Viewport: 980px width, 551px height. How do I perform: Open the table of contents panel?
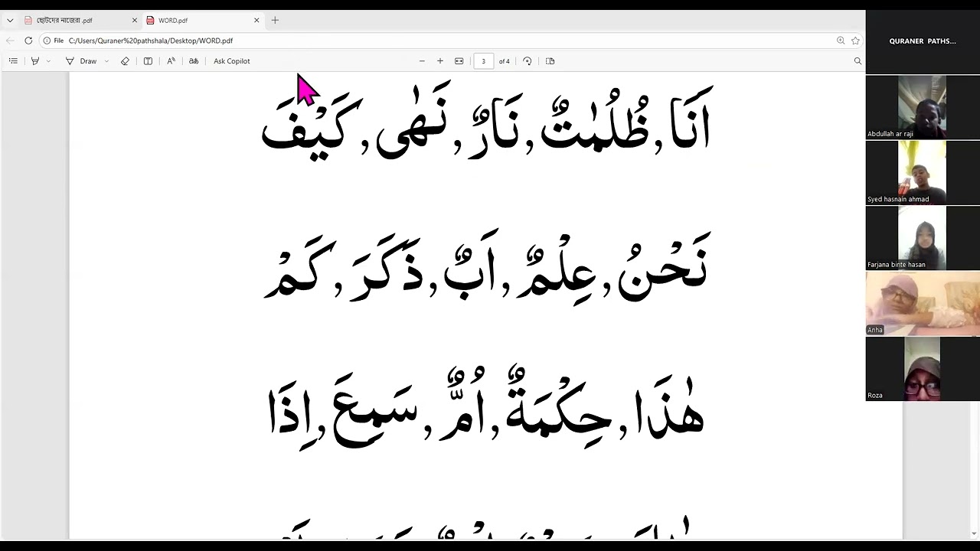click(13, 61)
